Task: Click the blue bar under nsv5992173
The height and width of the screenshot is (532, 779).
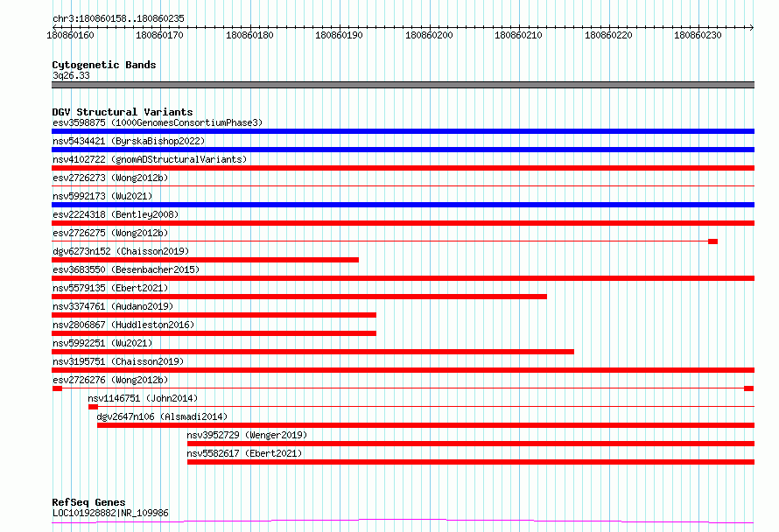Action: click(x=403, y=205)
